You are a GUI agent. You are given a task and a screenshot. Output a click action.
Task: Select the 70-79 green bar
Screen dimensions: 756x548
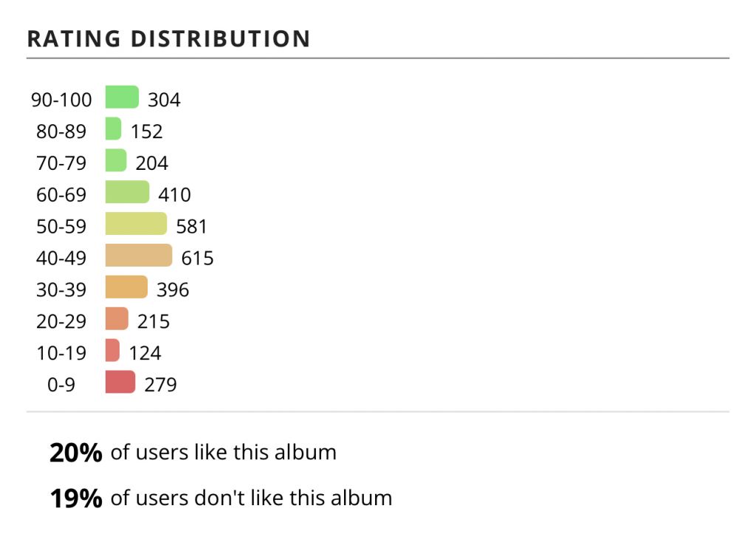[116, 160]
